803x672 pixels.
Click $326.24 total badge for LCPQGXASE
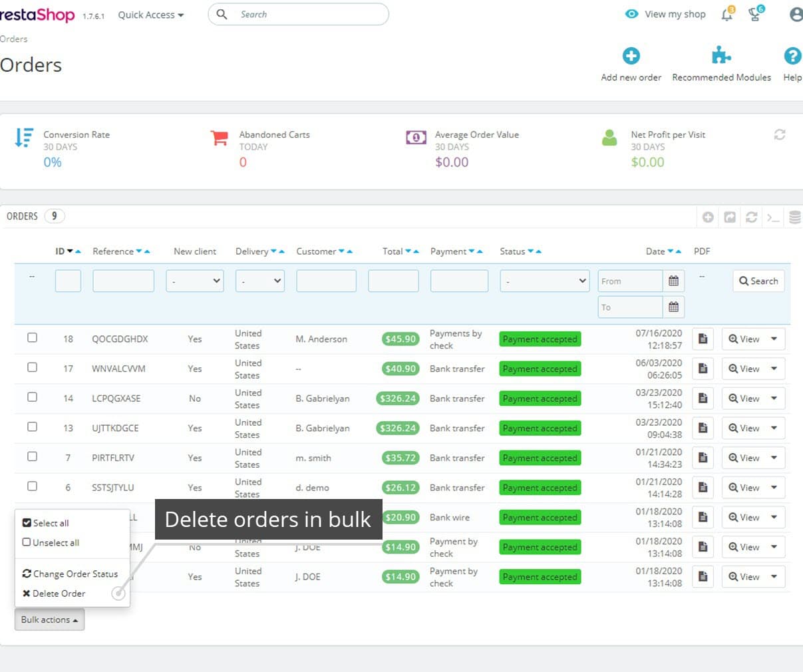point(397,399)
